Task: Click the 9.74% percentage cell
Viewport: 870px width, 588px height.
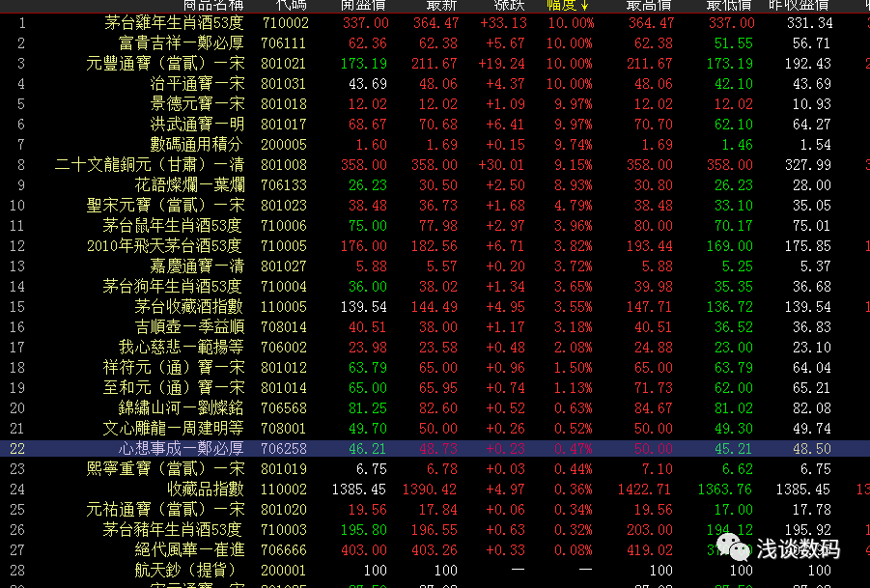Action: [574, 144]
